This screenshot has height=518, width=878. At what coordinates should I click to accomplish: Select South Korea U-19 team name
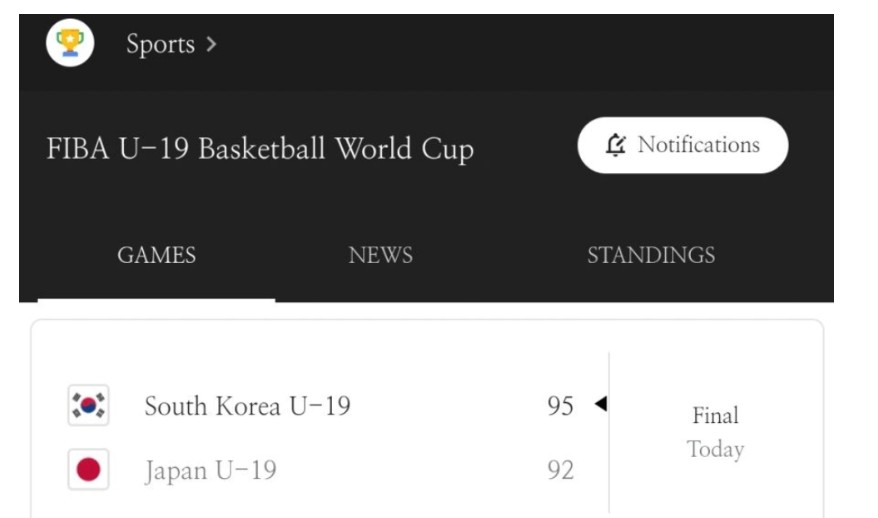[x=247, y=406]
